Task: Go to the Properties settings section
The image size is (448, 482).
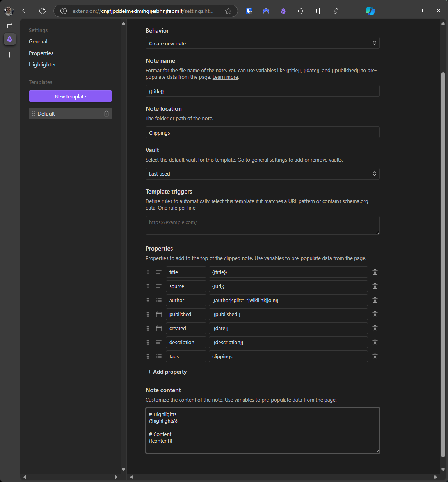Action: pos(41,53)
